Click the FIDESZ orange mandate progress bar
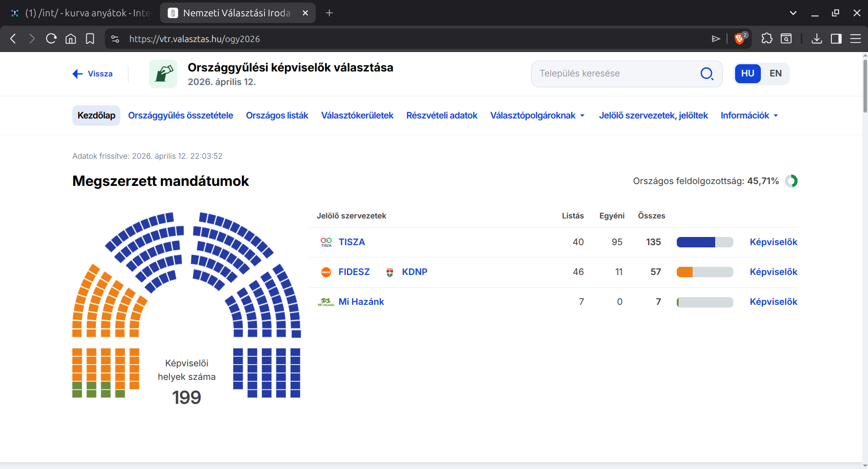 pos(705,272)
